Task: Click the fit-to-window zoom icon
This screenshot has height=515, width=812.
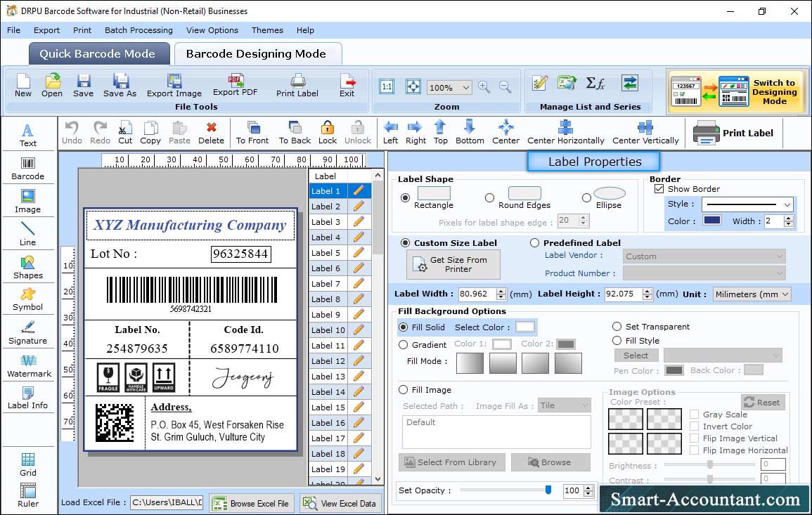Action: click(413, 86)
